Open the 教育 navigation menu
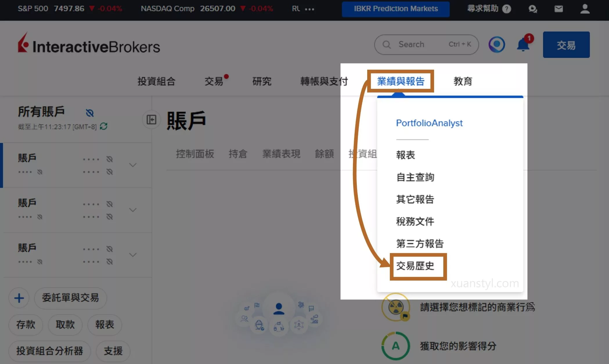 463,81
